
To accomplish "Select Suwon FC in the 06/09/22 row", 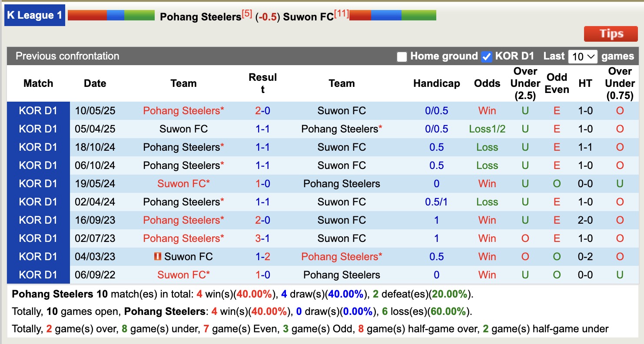I will pos(183,275).
